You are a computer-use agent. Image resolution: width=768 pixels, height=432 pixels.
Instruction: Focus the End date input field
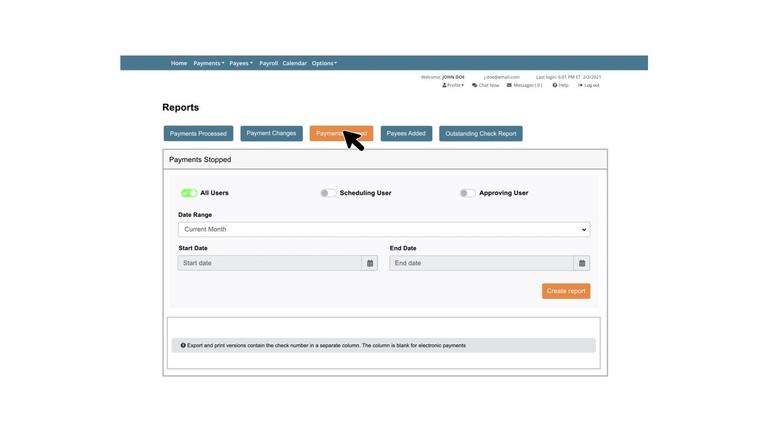481,263
